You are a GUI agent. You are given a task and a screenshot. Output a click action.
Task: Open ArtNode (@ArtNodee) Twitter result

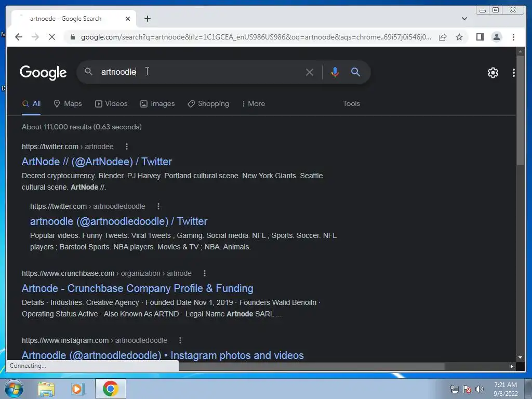[97, 162]
